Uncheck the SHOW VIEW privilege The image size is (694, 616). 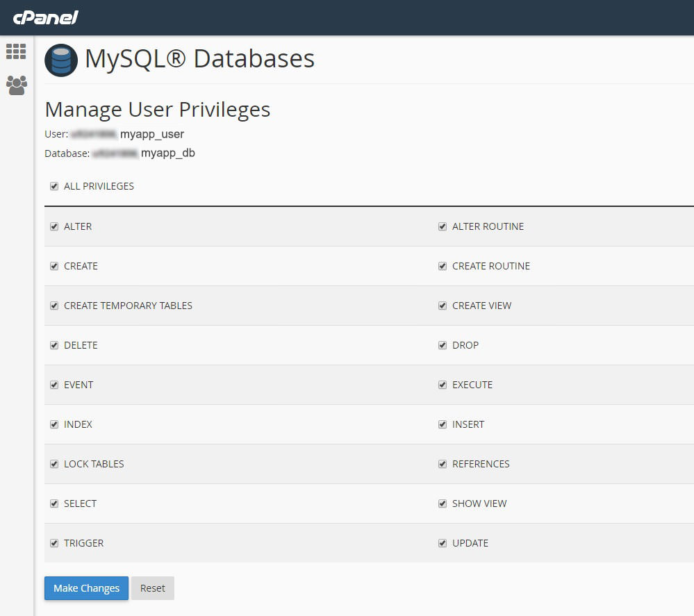(x=443, y=503)
